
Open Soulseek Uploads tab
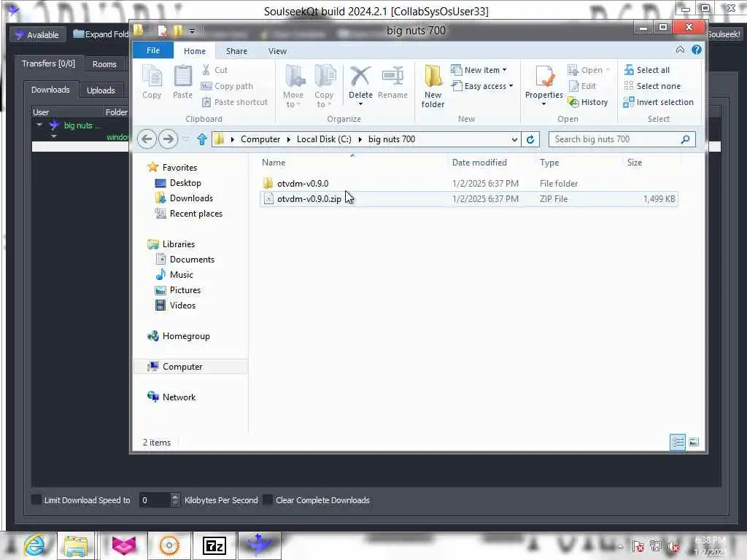[101, 90]
